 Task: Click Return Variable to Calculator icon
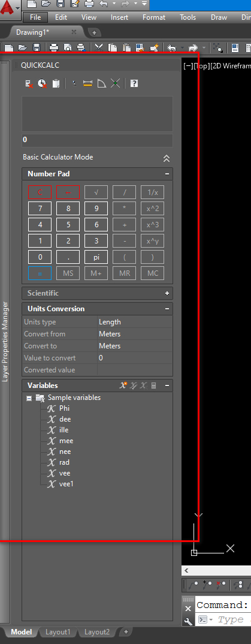154,386
